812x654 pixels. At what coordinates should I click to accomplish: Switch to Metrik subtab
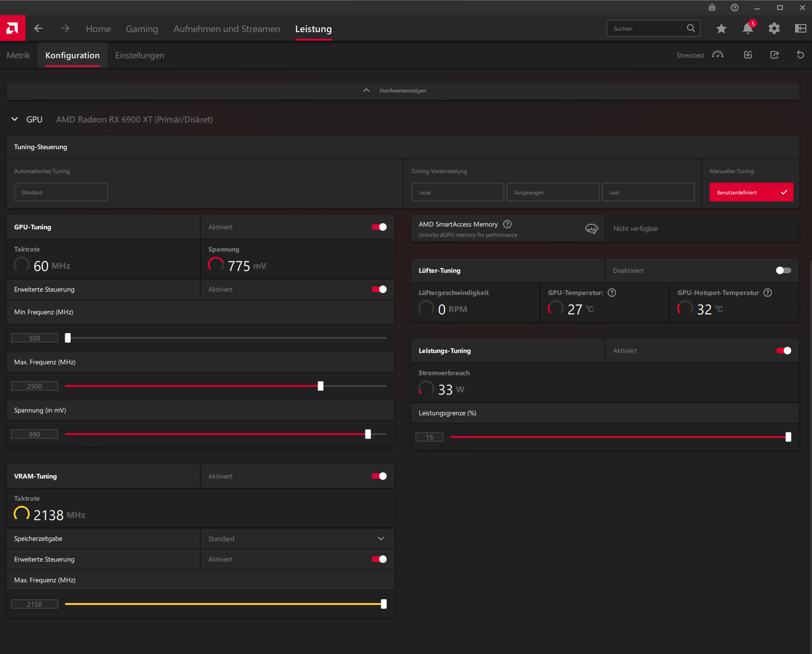click(x=18, y=55)
